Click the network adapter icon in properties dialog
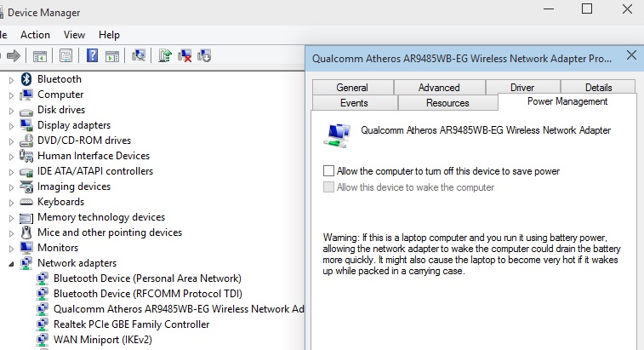644x350 pixels. tap(337, 135)
